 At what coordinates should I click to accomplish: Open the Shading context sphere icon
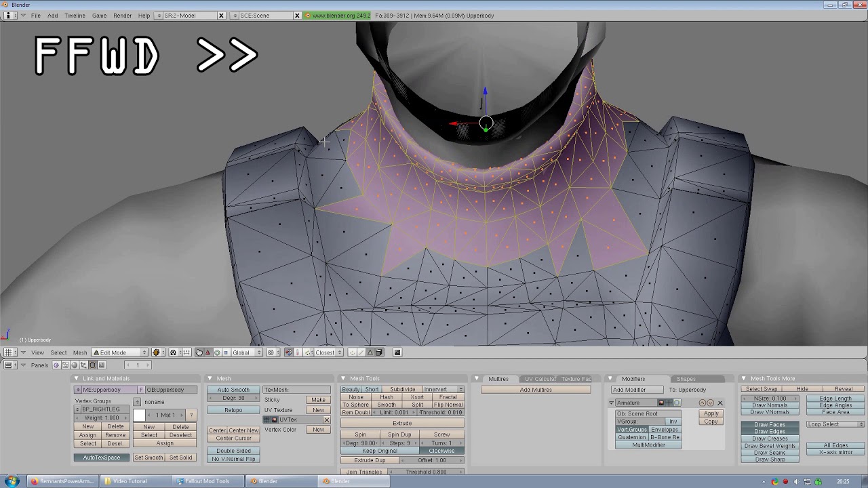click(x=75, y=365)
